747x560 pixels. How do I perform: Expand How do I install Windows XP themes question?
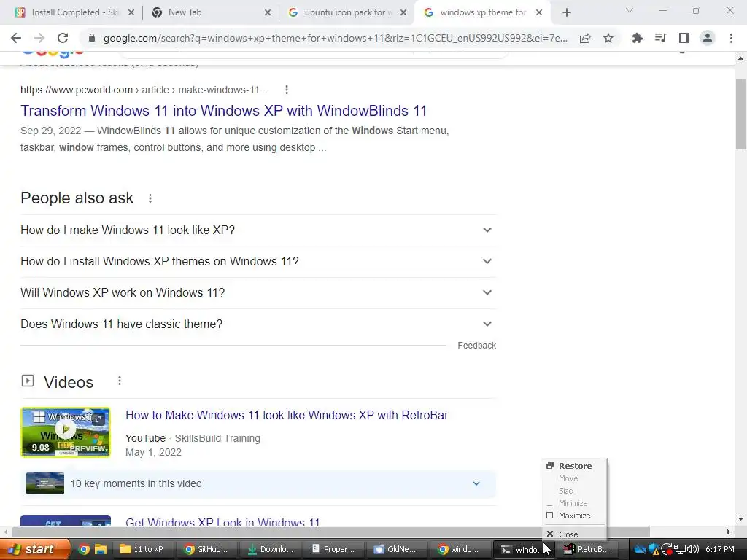point(258,262)
